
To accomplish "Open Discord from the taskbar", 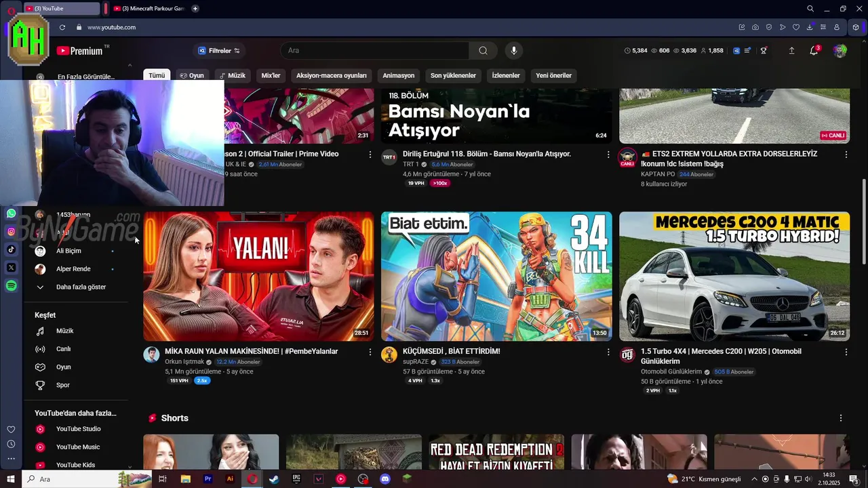I will click(385, 479).
